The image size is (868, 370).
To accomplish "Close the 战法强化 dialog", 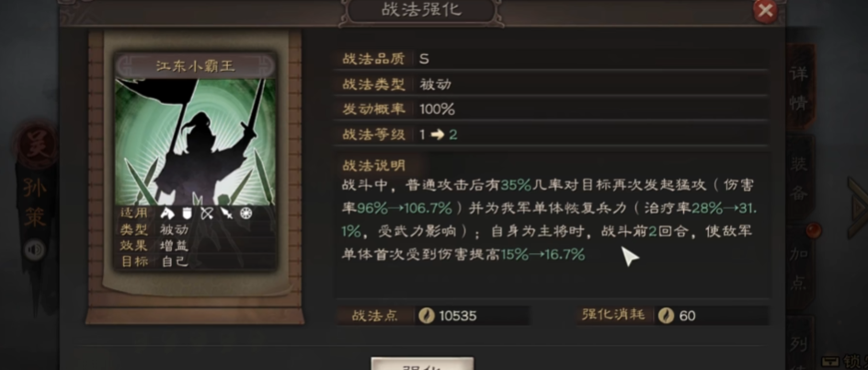I will point(766,10).
